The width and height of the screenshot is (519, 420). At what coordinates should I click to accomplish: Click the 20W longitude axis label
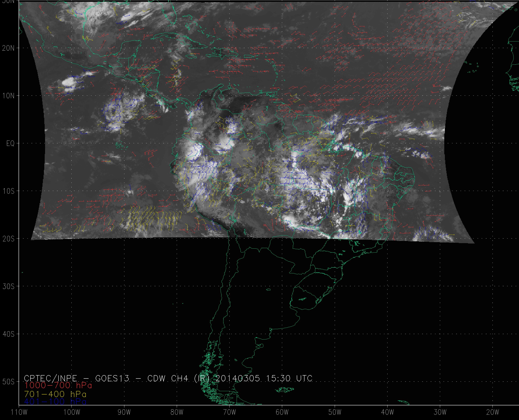493,412
